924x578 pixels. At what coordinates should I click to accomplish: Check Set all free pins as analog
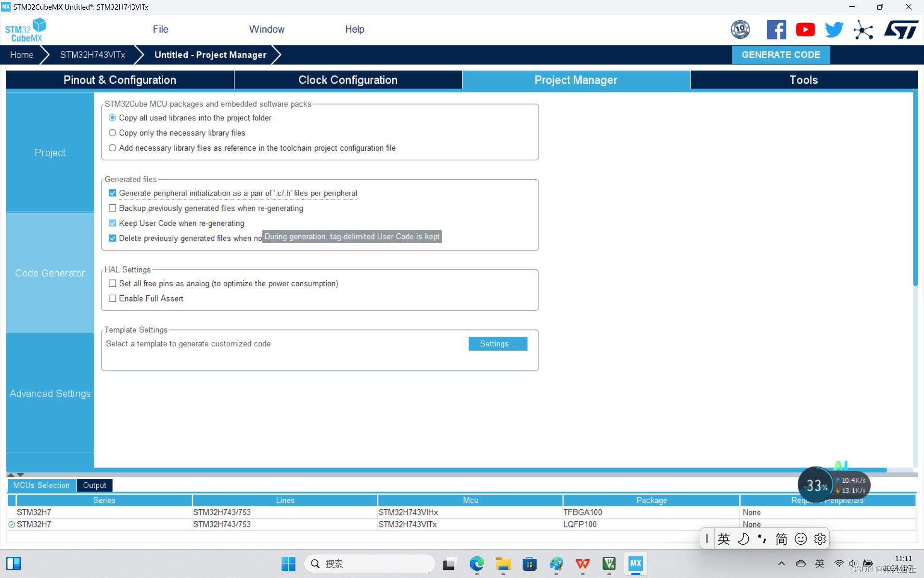(113, 284)
